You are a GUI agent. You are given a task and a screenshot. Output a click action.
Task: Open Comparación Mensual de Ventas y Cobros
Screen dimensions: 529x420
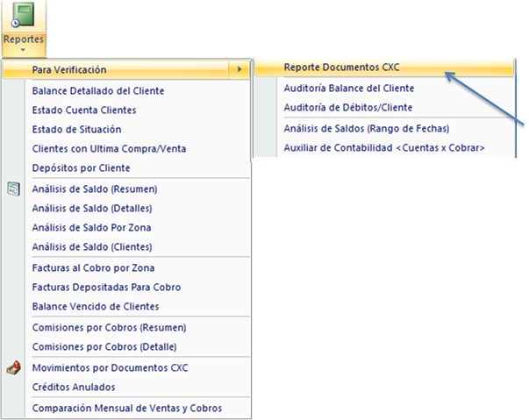point(127,409)
